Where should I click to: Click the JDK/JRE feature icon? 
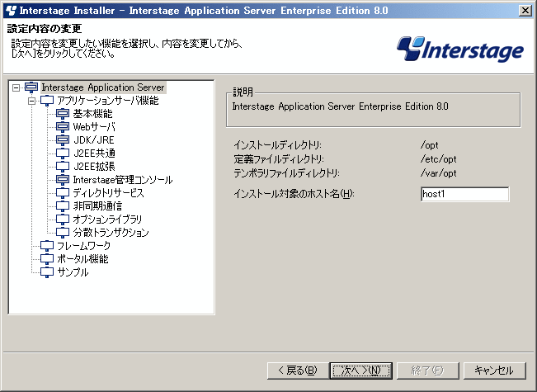tap(63, 140)
